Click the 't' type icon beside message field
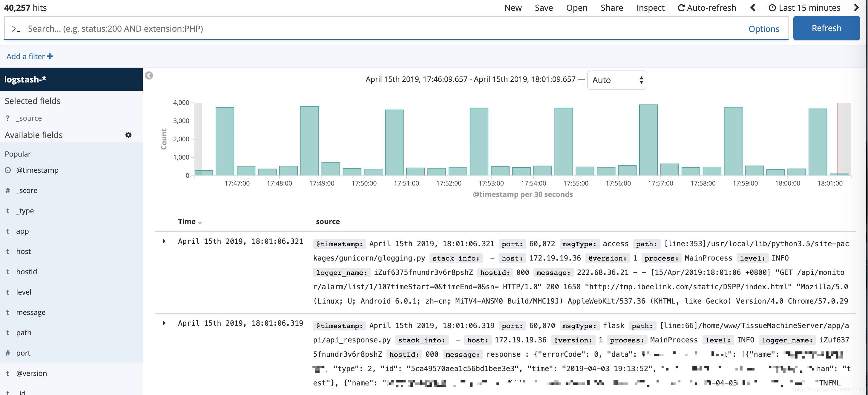 [x=7, y=312]
